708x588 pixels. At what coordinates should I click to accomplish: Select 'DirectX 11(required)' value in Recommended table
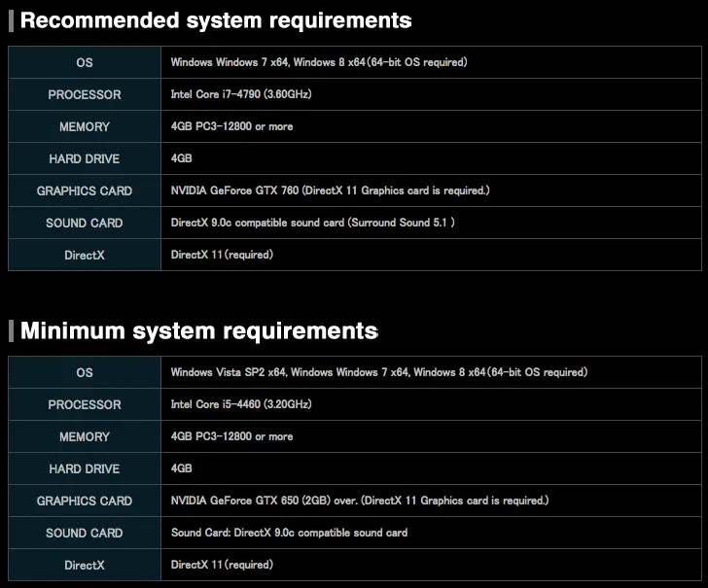coord(222,255)
